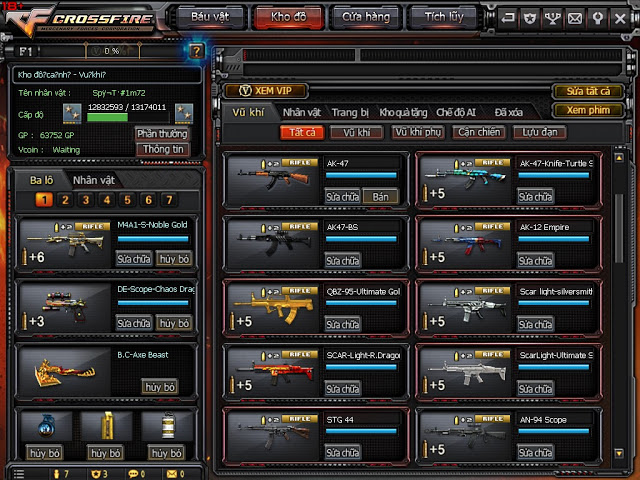The image size is (640, 480).
Task: Select backpack slot 2
Action: [x=65, y=200]
